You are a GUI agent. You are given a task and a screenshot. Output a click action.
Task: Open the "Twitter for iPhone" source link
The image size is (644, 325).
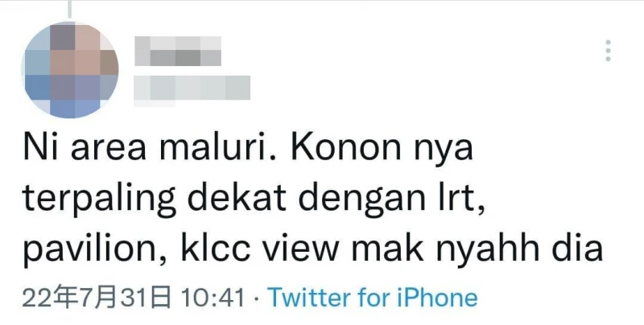[373, 298]
